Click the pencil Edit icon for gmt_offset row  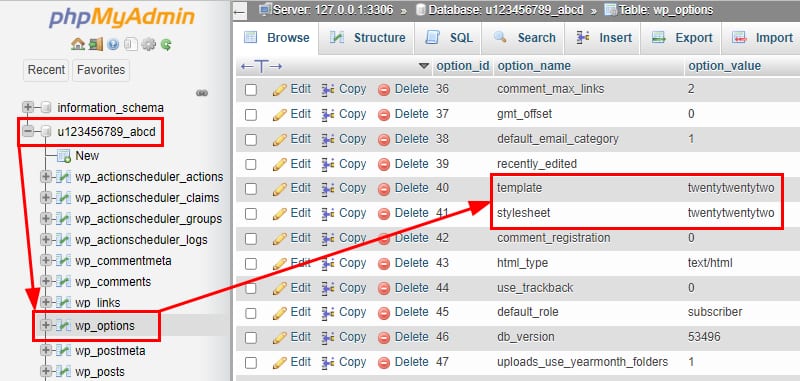pos(280,114)
